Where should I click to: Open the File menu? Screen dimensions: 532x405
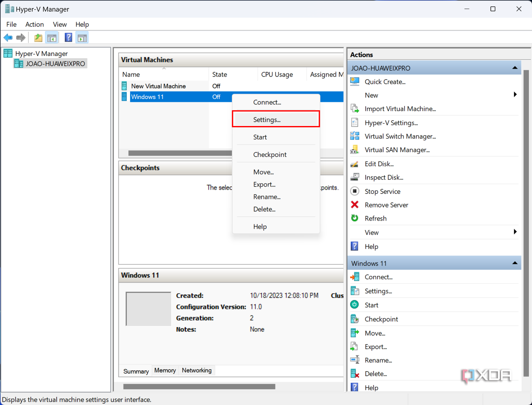(x=11, y=24)
